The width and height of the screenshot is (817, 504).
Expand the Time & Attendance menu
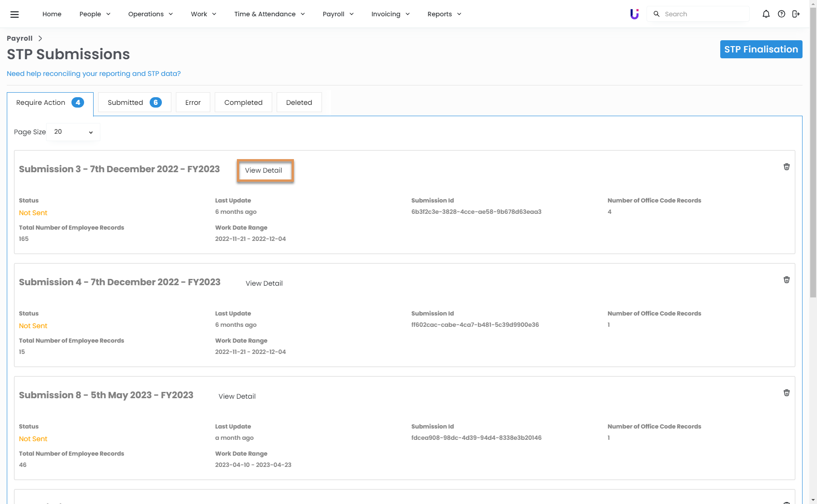click(x=269, y=14)
